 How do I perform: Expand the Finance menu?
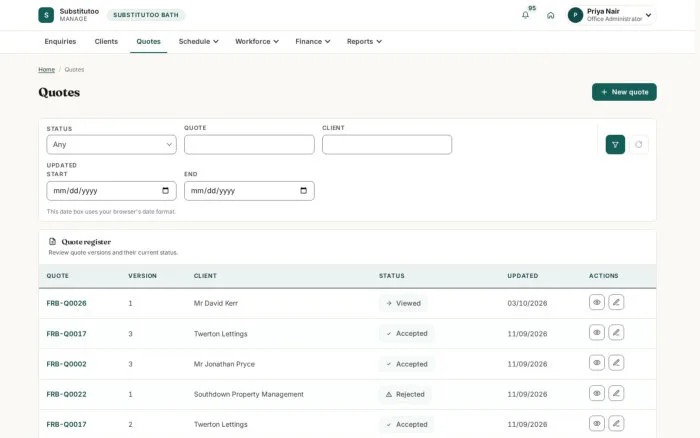pos(312,42)
